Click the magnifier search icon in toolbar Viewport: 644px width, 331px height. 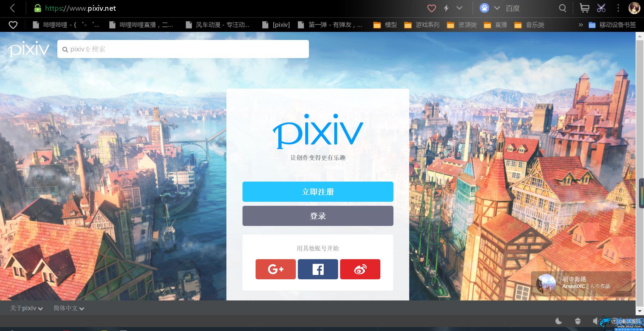click(562, 8)
